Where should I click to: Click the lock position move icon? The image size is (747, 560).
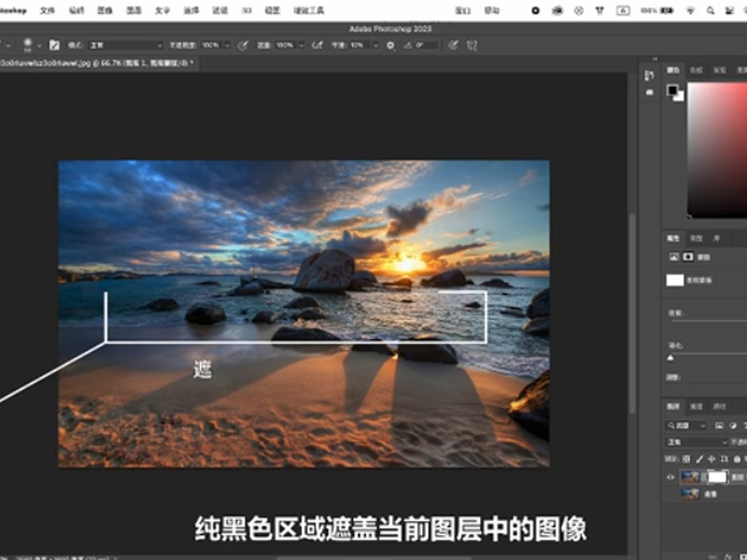coord(712,458)
